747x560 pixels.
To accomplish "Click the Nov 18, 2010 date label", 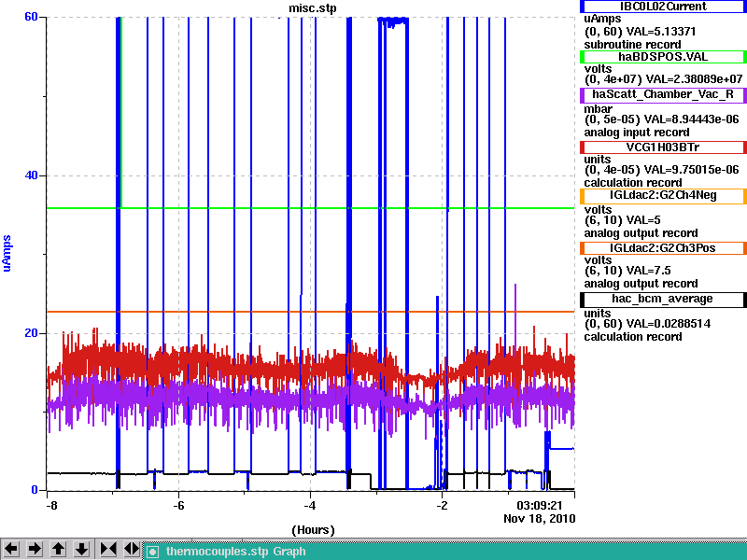I will point(540,519).
